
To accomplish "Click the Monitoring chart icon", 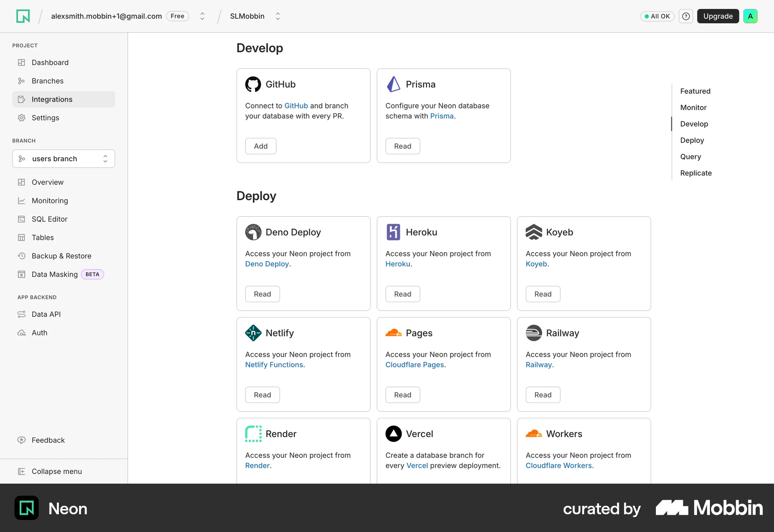I will point(21,201).
